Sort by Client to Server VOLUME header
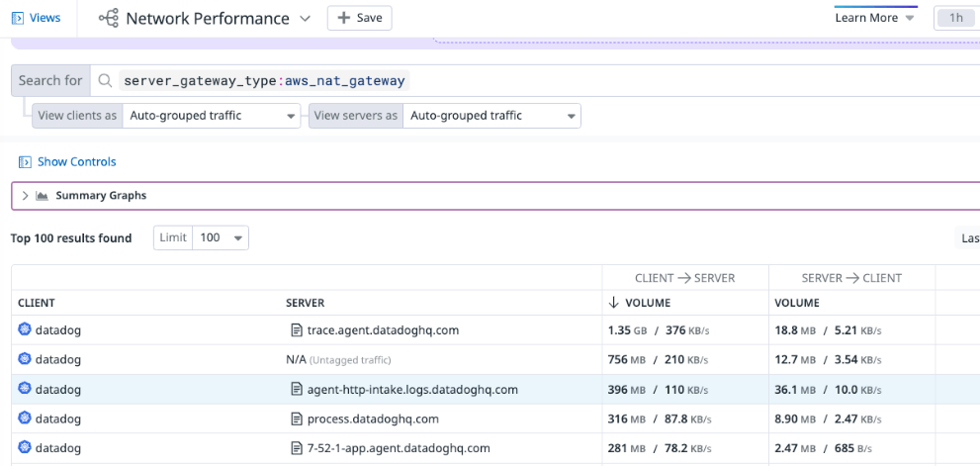 click(650, 304)
